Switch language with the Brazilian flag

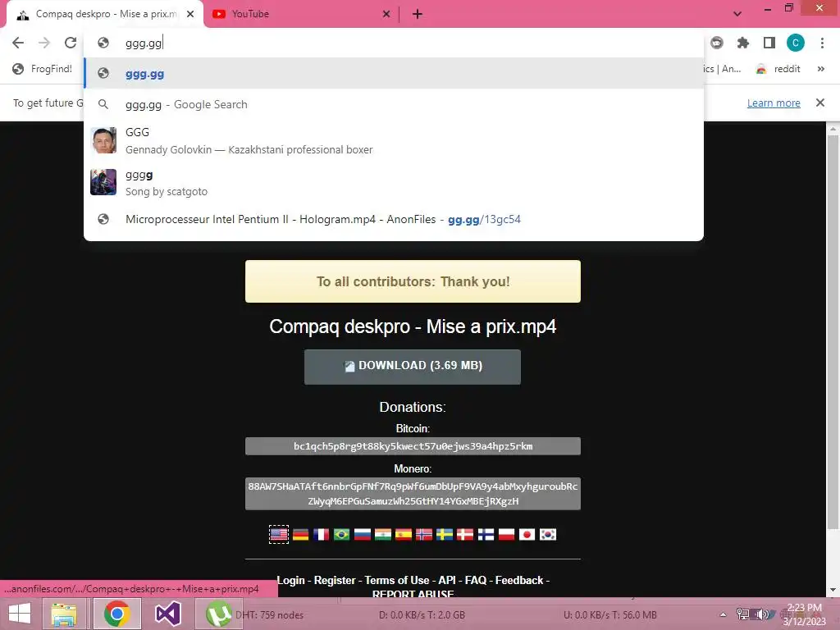coord(341,535)
